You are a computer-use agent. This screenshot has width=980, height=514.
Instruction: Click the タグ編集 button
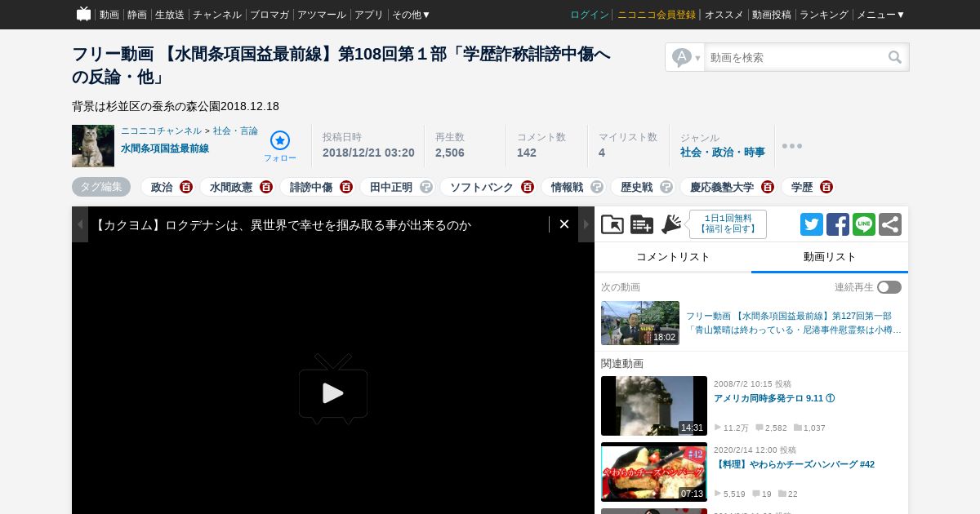tap(101, 187)
